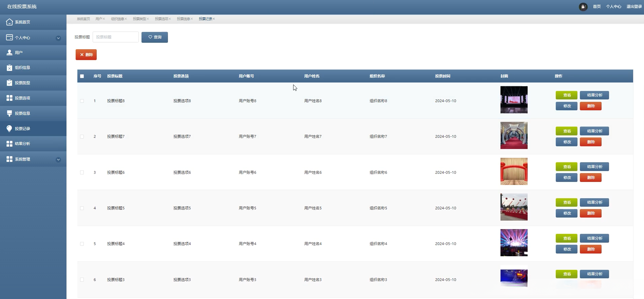Check the row checkbox for 投票标题4
The width and height of the screenshot is (644, 299).
82,244
